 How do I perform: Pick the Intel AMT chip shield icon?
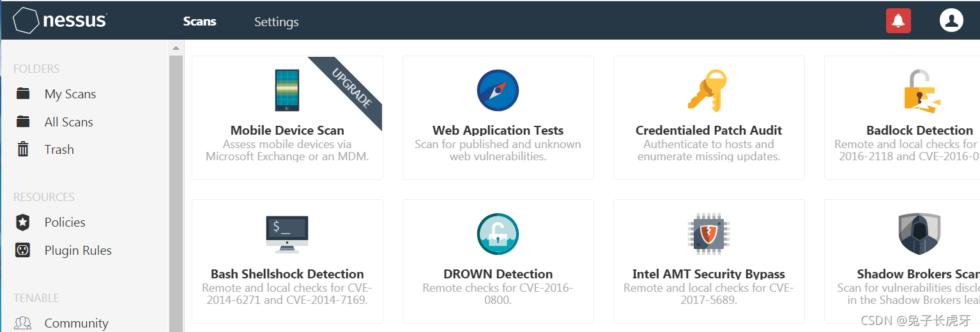(x=708, y=234)
